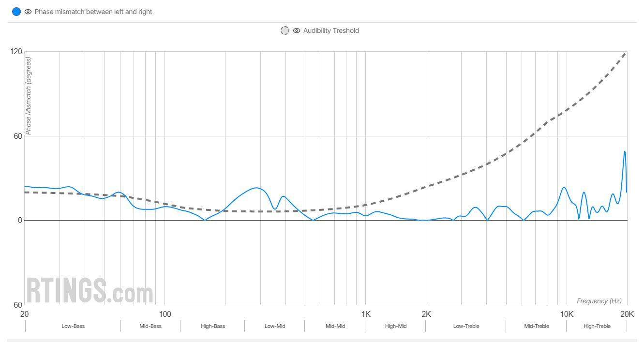Click the High-Bass band label

coord(213,326)
